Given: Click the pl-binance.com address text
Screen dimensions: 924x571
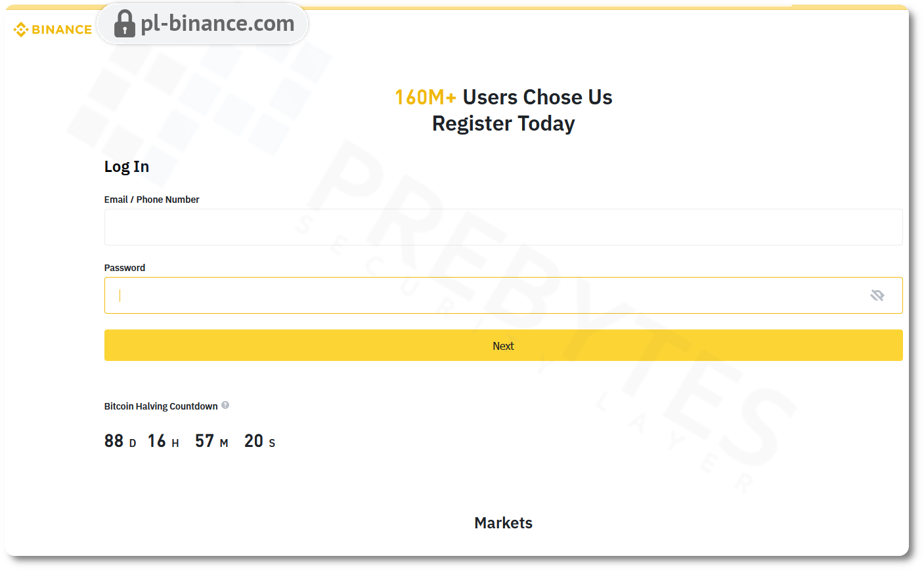Looking at the screenshot, I should point(217,24).
